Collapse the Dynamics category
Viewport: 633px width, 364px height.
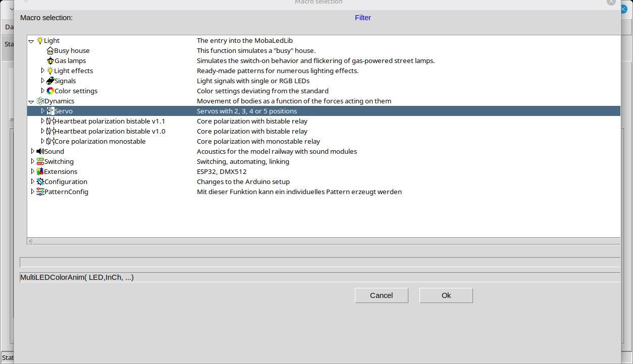31,101
